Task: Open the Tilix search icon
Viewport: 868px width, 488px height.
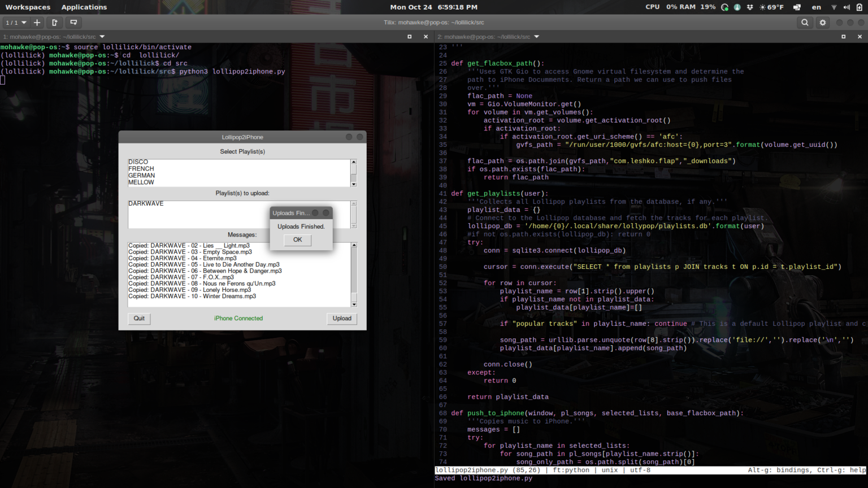Action: click(805, 22)
